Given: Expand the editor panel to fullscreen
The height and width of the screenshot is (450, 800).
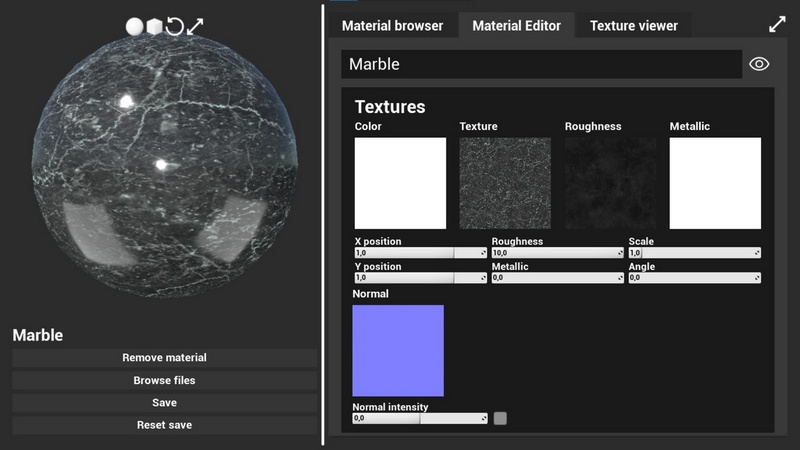Looking at the screenshot, I should click(x=777, y=25).
